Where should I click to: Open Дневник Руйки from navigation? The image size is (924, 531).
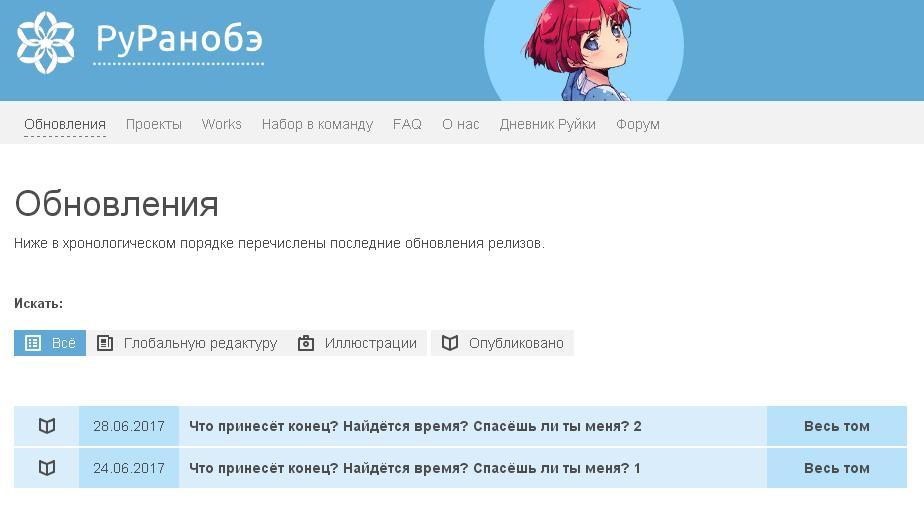click(547, 124)
